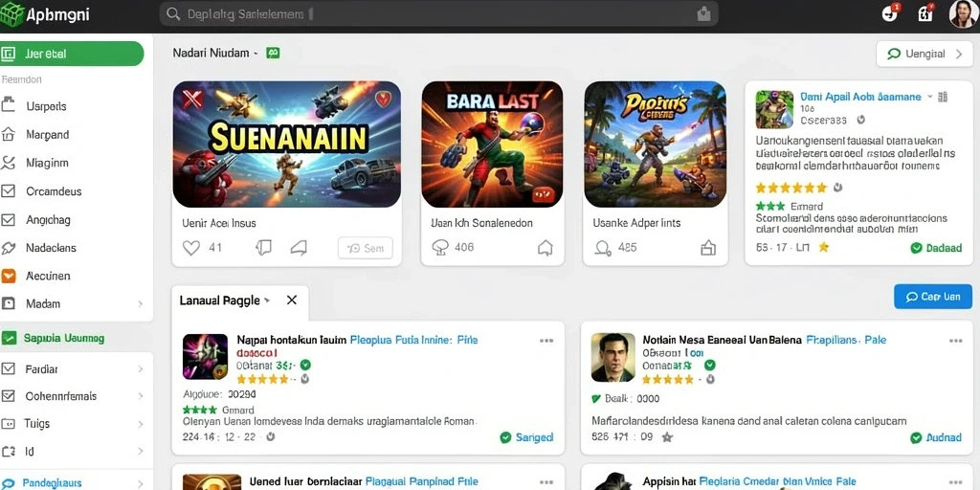
Task: Click the orange Aecunen sidebar icon
Action: click(x=8, y=276)
